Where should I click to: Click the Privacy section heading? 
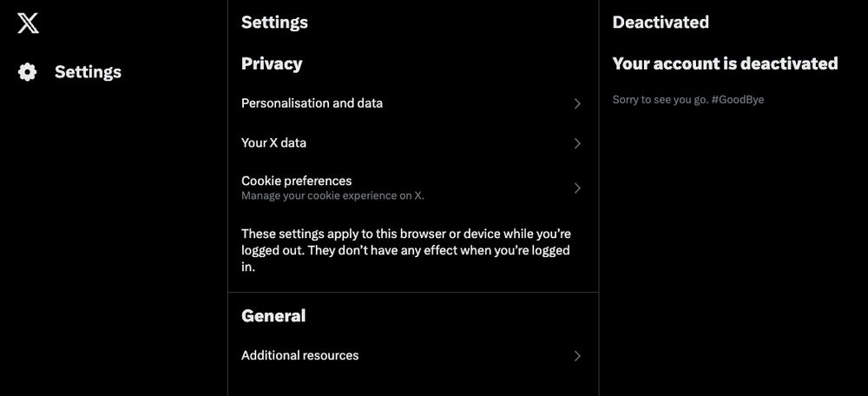pos(272,63)
